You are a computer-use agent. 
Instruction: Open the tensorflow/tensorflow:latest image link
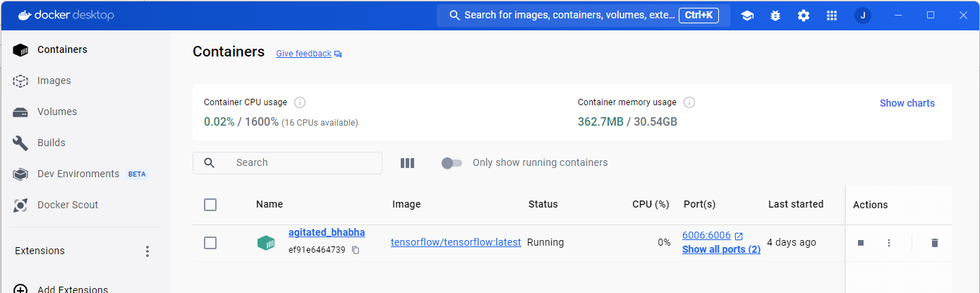coord(456,242)
